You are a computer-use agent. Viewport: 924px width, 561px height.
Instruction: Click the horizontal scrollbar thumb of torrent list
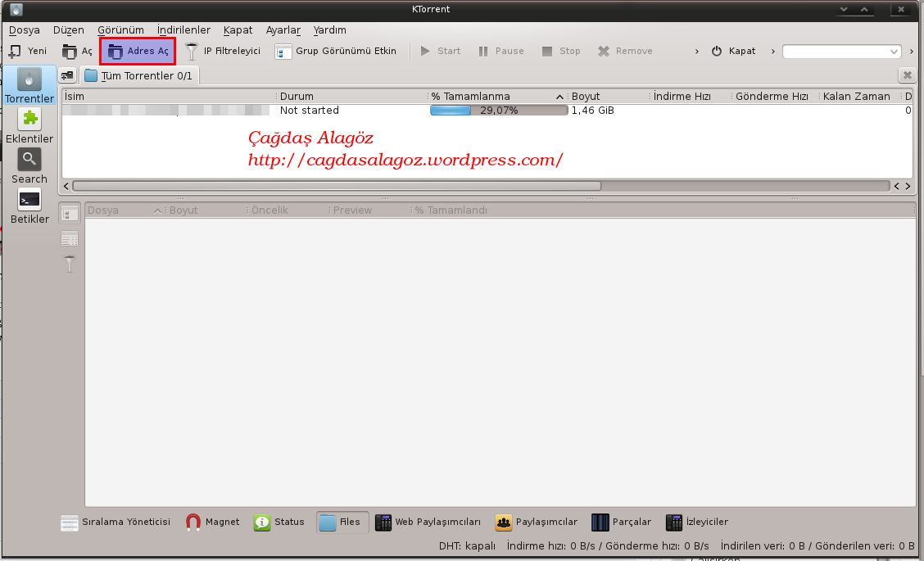point(337,186)
